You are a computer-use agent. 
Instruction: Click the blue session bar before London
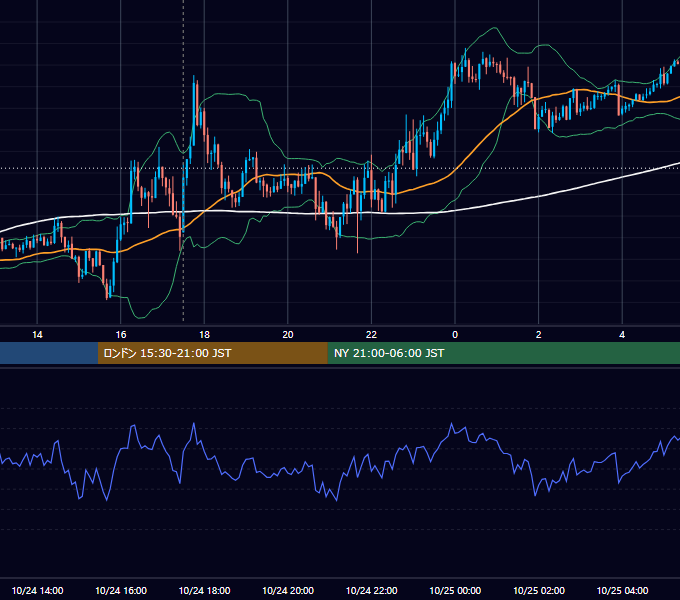[49, 353]
